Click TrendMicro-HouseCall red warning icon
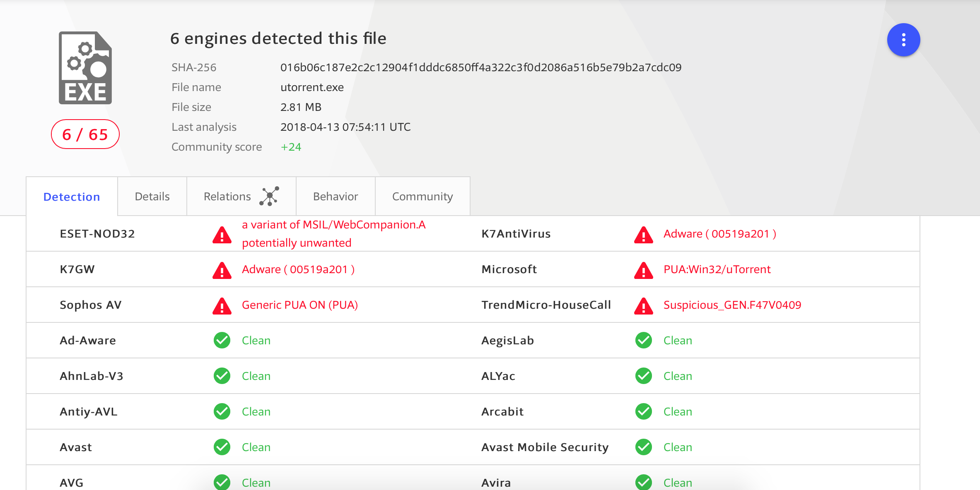Screen dimensions: 980x490 click(644, 306)
